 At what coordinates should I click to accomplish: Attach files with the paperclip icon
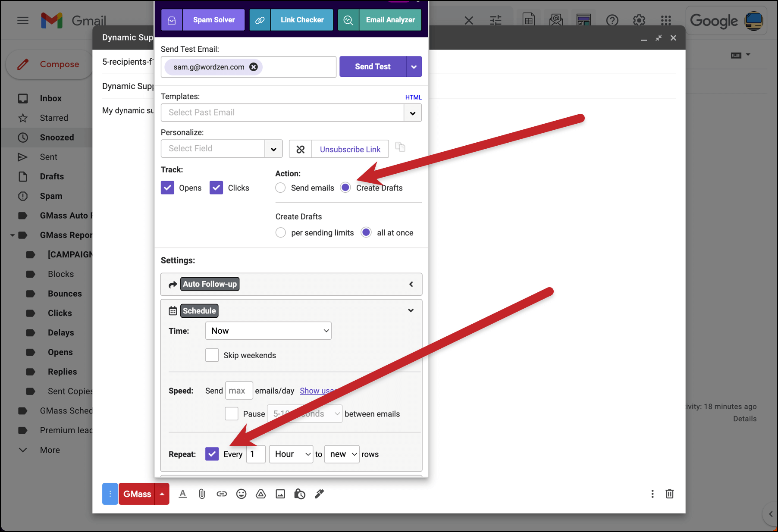202,494
